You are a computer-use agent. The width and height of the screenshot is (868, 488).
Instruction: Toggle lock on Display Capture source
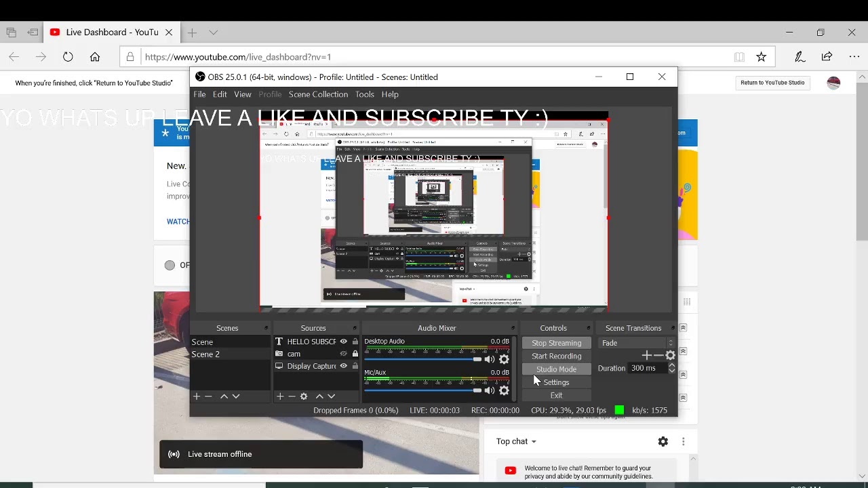355,366
